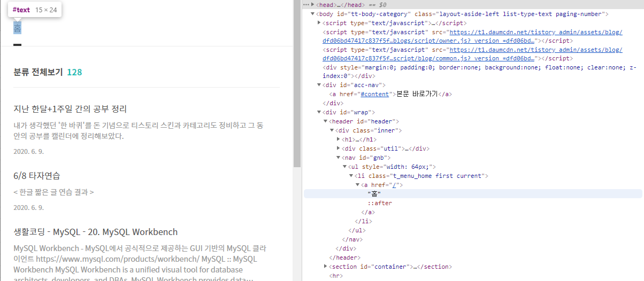Expand the collapsed head element
Viewport: 644px width, 281px height.
[x=313, y=5]
